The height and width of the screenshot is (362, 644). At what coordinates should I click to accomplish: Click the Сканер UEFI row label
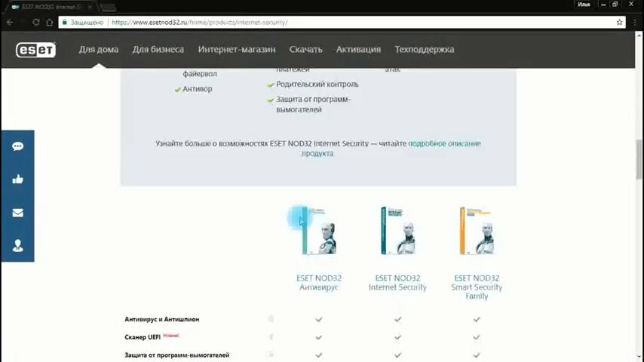142,337
